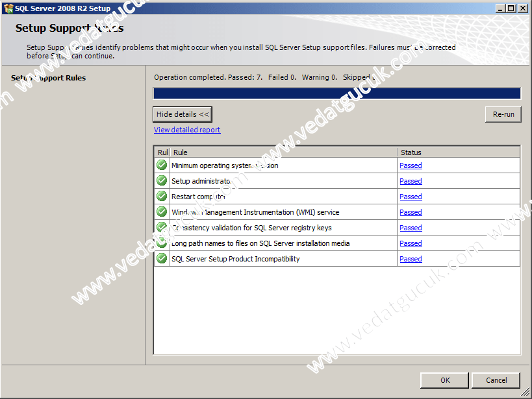
Task: Select Restart computer rule text
Action: click(199, 197)
